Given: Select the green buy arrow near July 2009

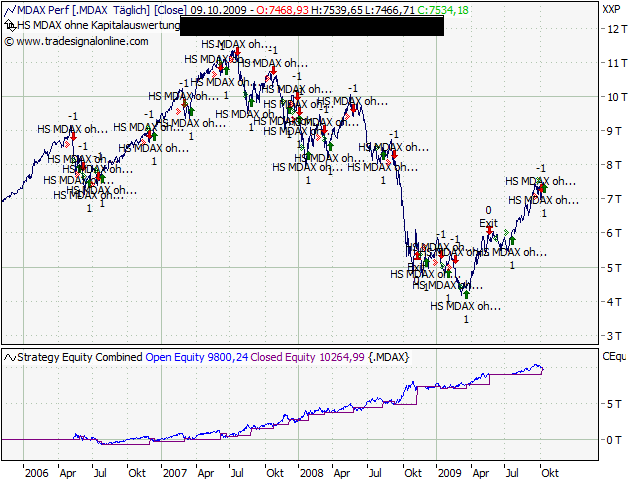Looking at the screenshot, I should (512, 240).
